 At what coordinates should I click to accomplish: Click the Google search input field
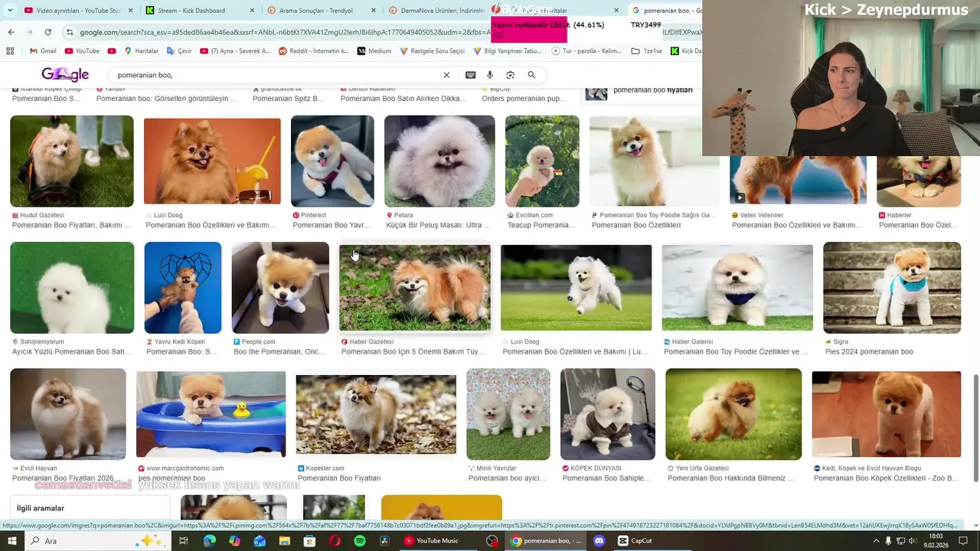[276, 75]
